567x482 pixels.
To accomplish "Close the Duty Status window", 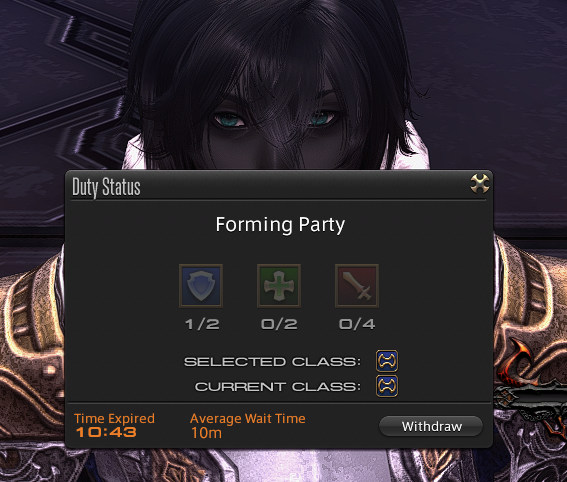I will coord(480,183).
